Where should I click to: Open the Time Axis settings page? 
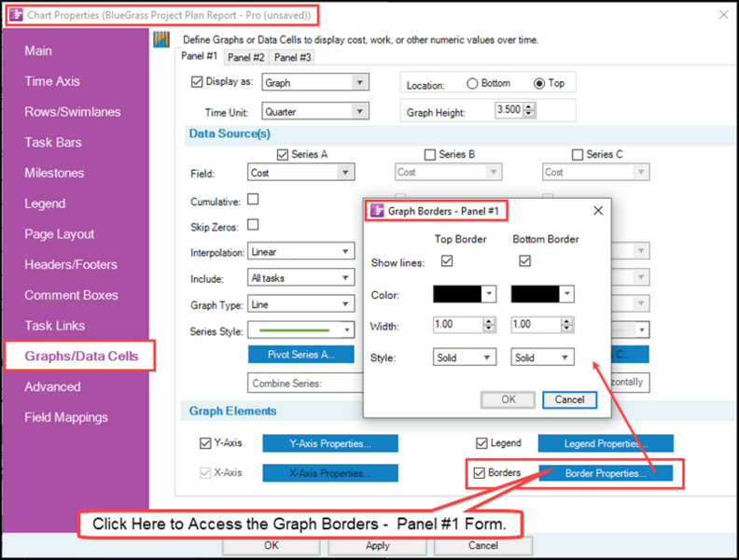pyautogui.click(x=52, y=81)
